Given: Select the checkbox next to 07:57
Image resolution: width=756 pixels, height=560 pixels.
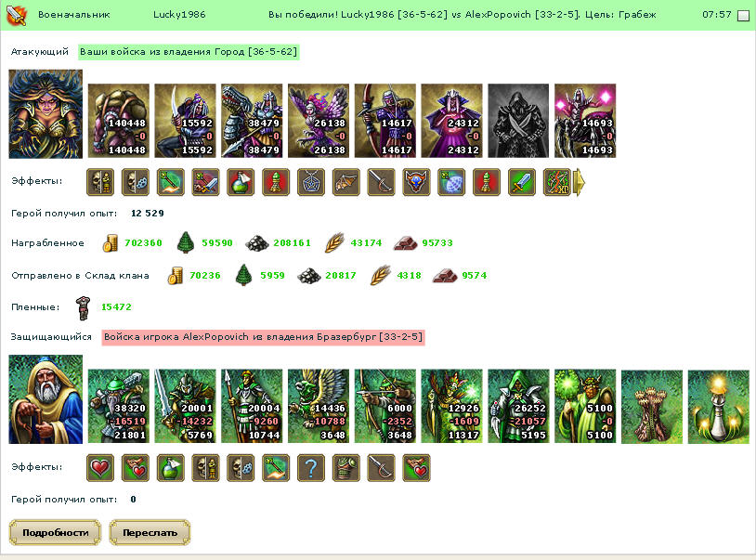Looking at the screenshot, I should click(x=744, y=16).
